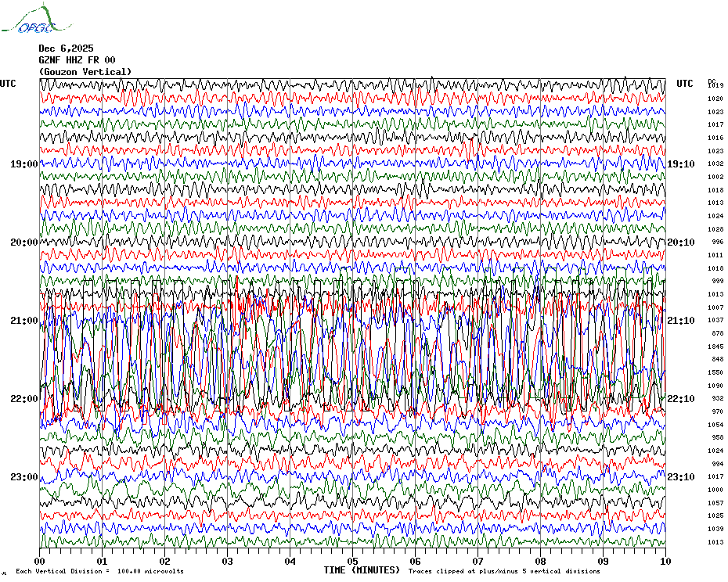The image size is (728, 582).
Task: Click the 08 minute tick on axis
Action: (x=540, y=561)
